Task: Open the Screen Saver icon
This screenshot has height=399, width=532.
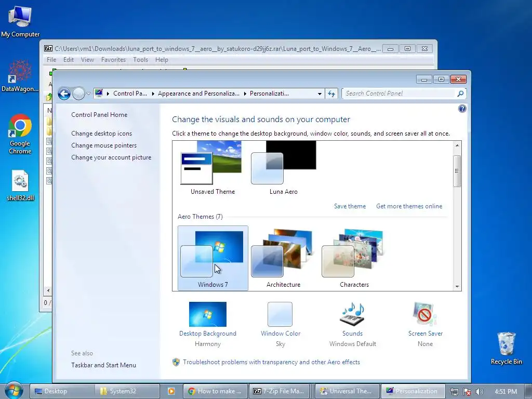Action: click(x=425, y=314)
